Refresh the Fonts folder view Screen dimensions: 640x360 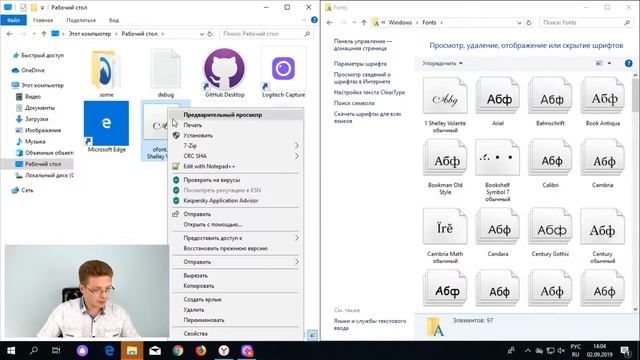coord(529,23)
